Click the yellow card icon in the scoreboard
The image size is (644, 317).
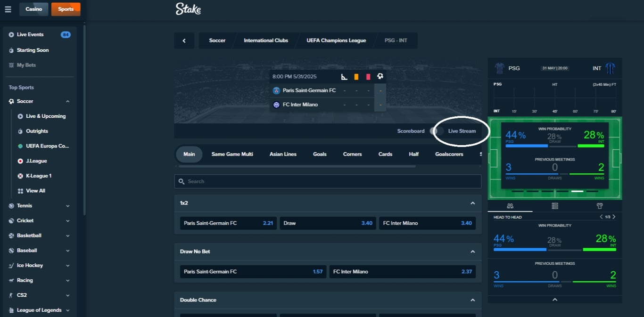coord(356,76)
